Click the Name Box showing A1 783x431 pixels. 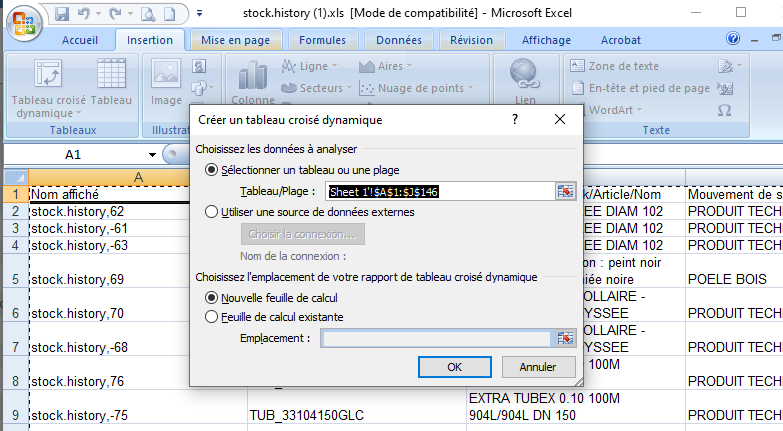[x=75, y=155]
